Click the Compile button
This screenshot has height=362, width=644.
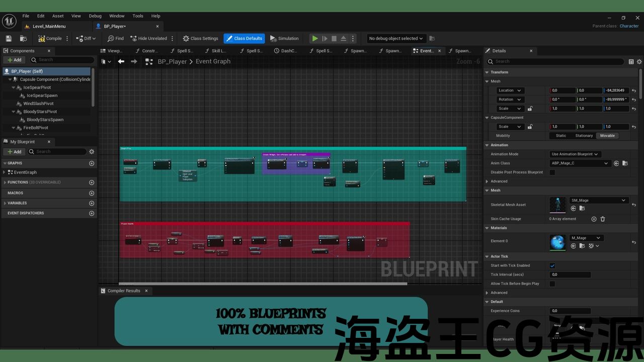[x=50, y=39]
